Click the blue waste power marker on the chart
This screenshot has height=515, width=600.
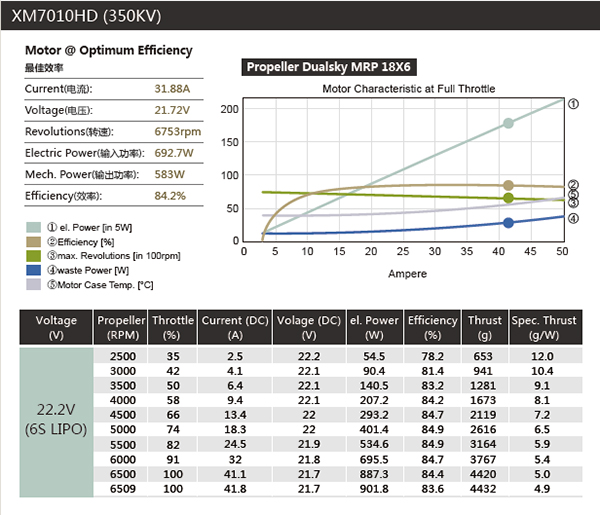pos(508,223)
